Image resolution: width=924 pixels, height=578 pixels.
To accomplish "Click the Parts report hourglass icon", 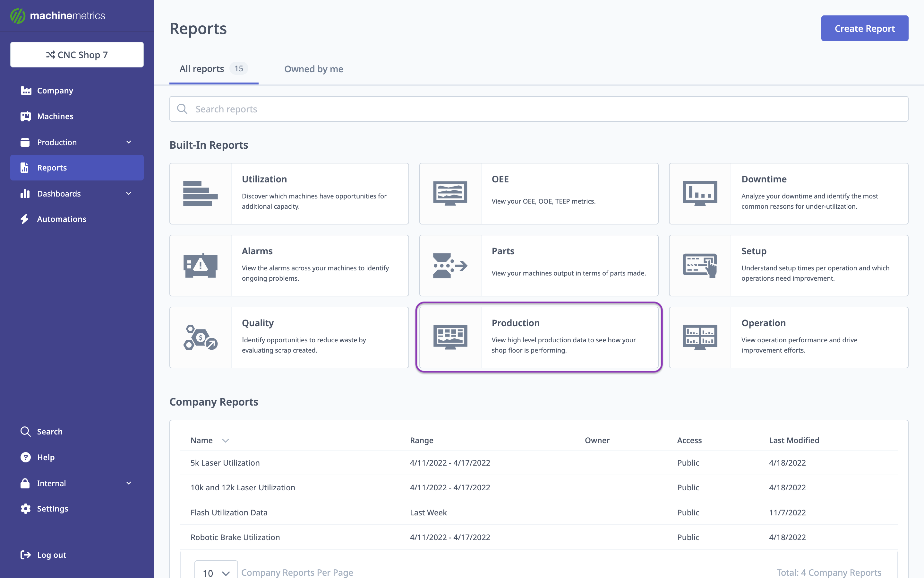I will pyautogui.click(x=450, y=265).
